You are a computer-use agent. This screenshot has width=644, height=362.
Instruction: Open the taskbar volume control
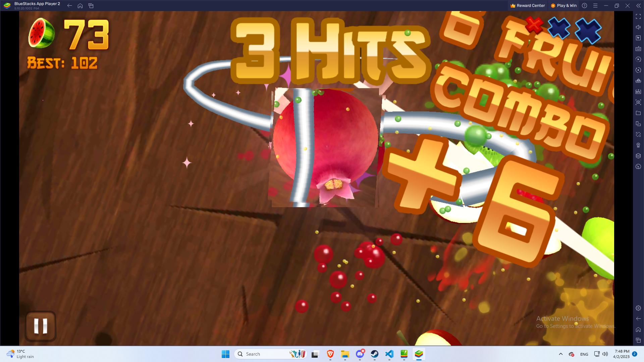(x=605, y=354)
